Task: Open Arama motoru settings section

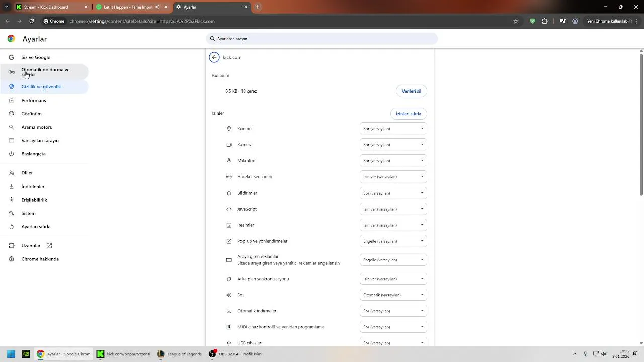Action: click(x=44, y=127)
